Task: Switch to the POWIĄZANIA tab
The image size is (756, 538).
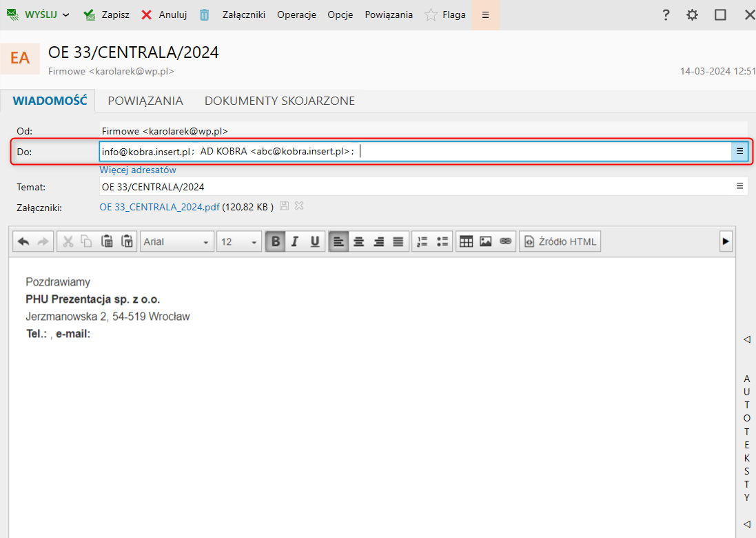Action: click(145, 101)
